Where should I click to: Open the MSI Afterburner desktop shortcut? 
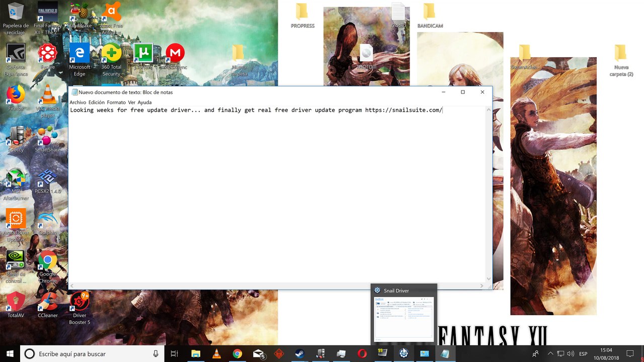point(16,184)
